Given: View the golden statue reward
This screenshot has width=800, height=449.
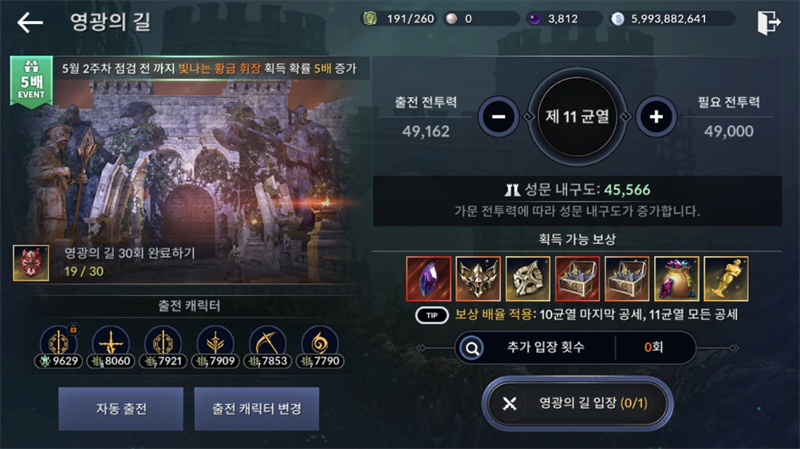Looking at the screenshot, I should pyautogui.click(x=726, y=279).
